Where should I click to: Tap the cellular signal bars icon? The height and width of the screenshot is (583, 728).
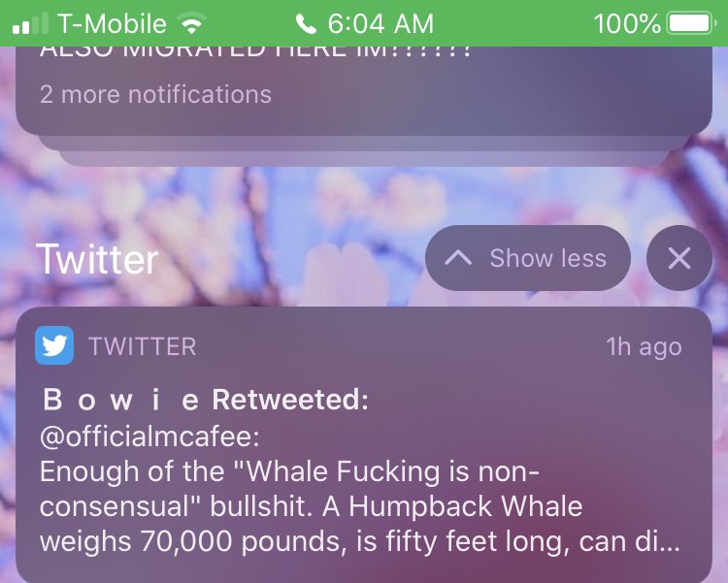click(30, 23)
